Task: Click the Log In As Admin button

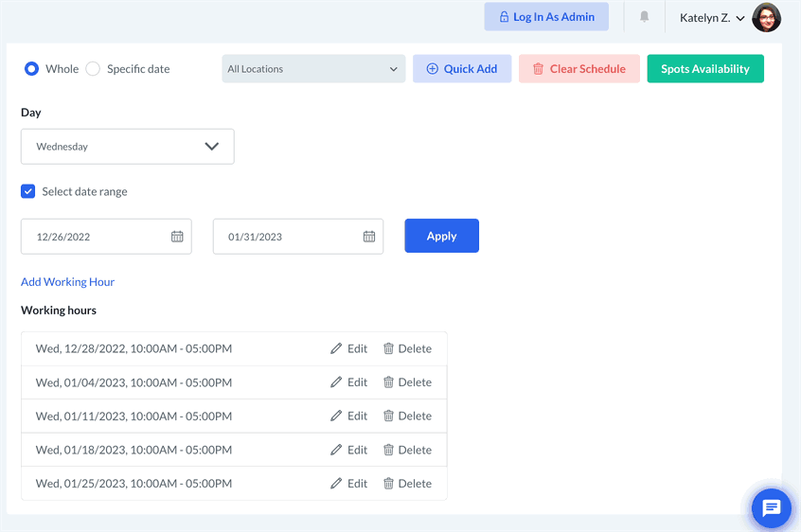Action: pos(546,17)
